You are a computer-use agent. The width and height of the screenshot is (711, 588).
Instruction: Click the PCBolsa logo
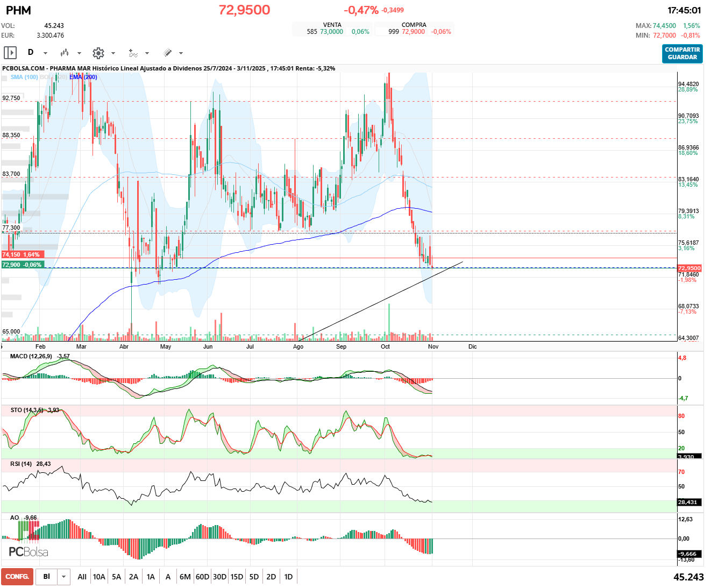(x=29, y=552)
